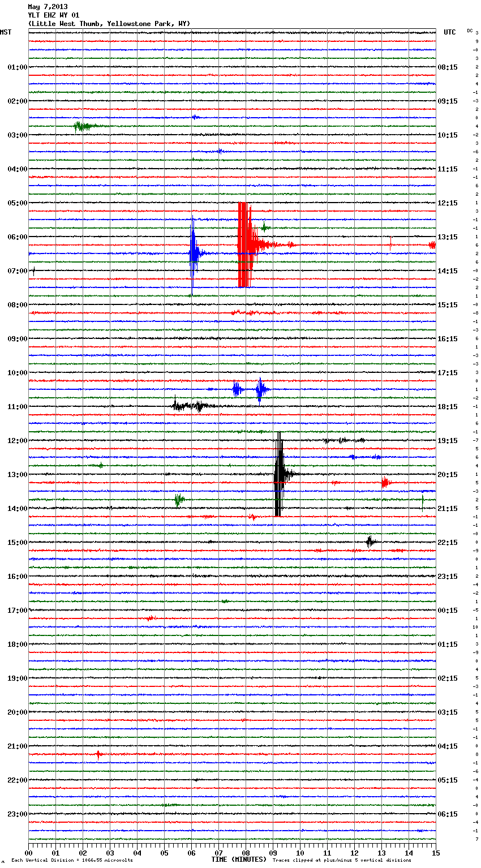Screen dimensions: 481x868
Task: Click the "17:00" MST time label
Action: point(18,611)
